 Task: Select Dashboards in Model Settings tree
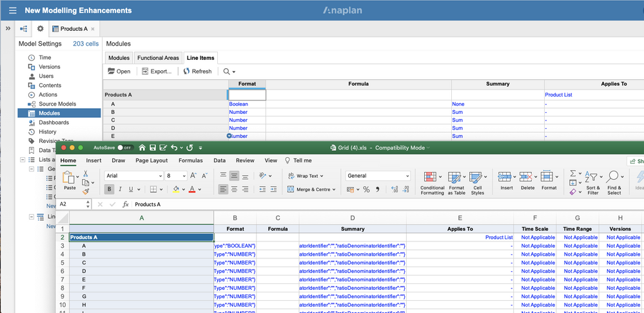tap(54, 122)
